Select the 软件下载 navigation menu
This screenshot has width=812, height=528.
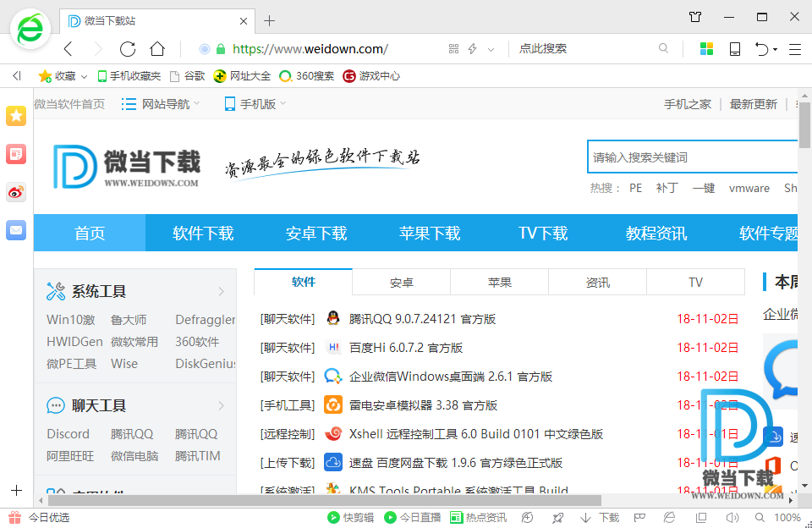203,234
